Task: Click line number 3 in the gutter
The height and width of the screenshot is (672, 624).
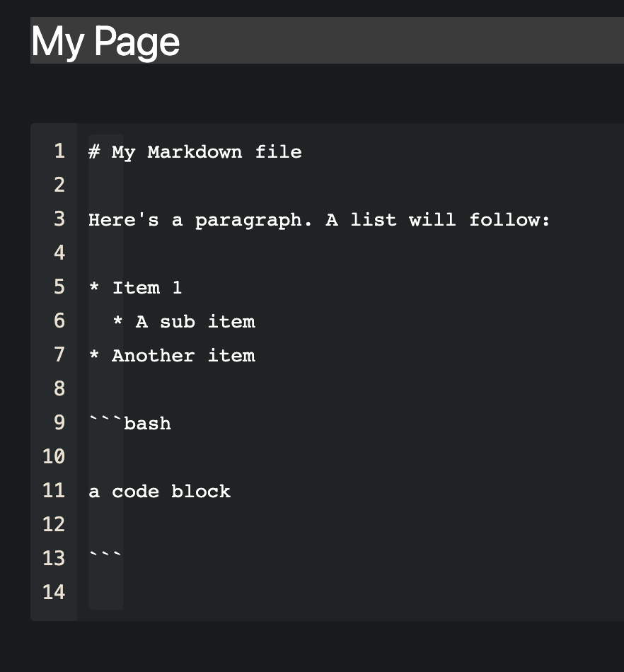Action: (x=59, y=219)
